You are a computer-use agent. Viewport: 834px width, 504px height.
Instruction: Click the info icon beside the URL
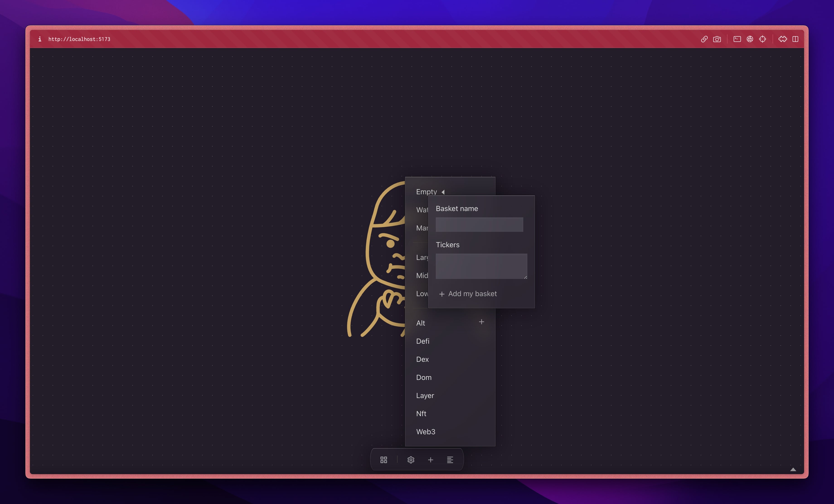point(40,39)
